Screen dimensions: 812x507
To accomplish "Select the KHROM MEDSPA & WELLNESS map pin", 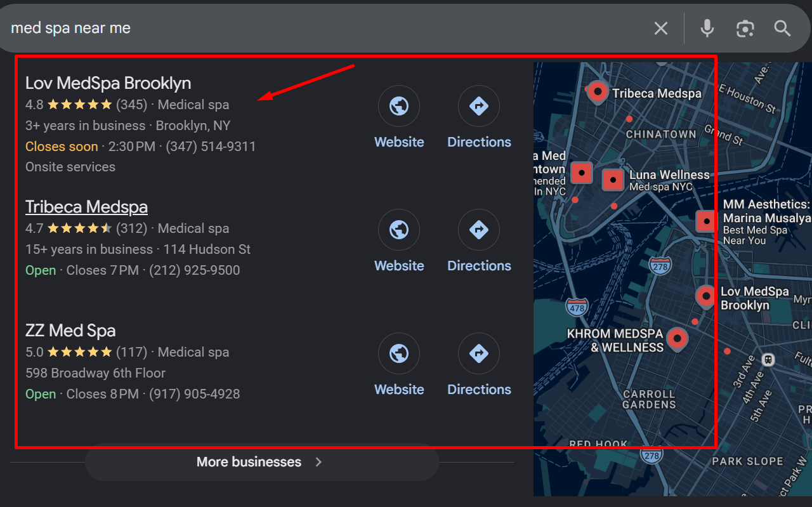I will tap(678, 339).
